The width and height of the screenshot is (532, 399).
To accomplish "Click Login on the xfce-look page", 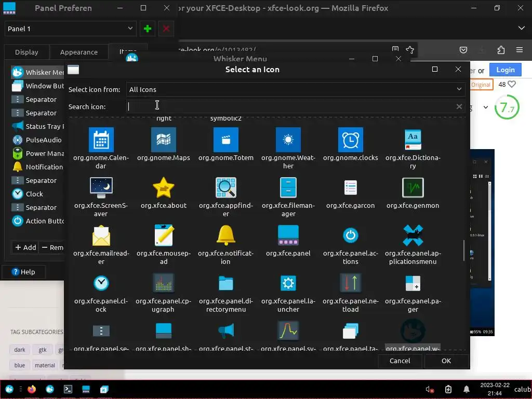I will 505,70.
